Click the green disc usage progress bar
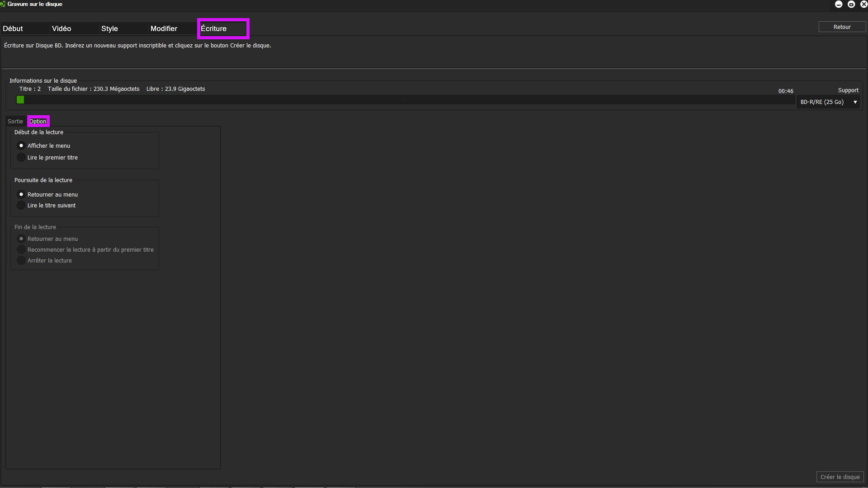The height and width of the screenshot is (488, 868). click(20, 100)
